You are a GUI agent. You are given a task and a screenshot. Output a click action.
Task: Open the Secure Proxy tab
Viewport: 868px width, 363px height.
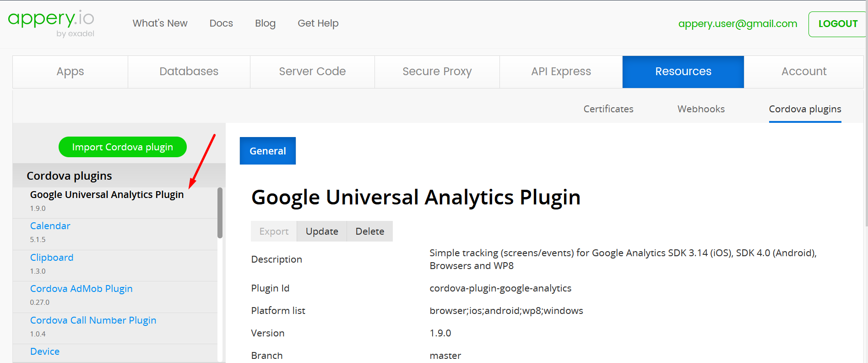click(437, 71)
